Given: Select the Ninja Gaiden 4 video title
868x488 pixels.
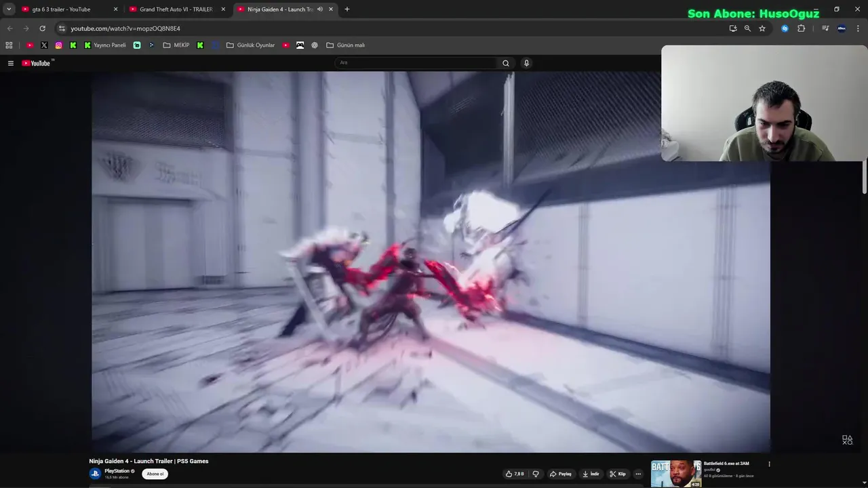Looking at the screenshot, I should (x=149, y=462).
